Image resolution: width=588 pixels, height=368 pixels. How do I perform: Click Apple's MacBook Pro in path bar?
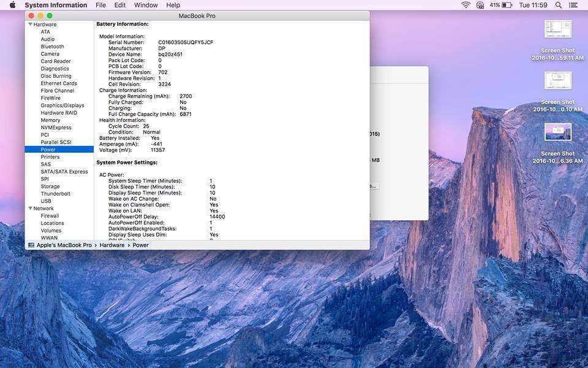tap(64, 245)
